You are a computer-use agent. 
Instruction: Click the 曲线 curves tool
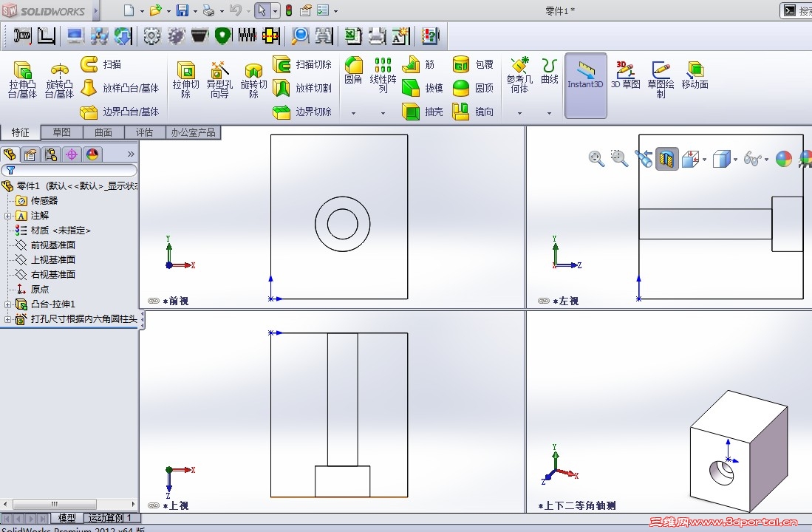[550, 71]
